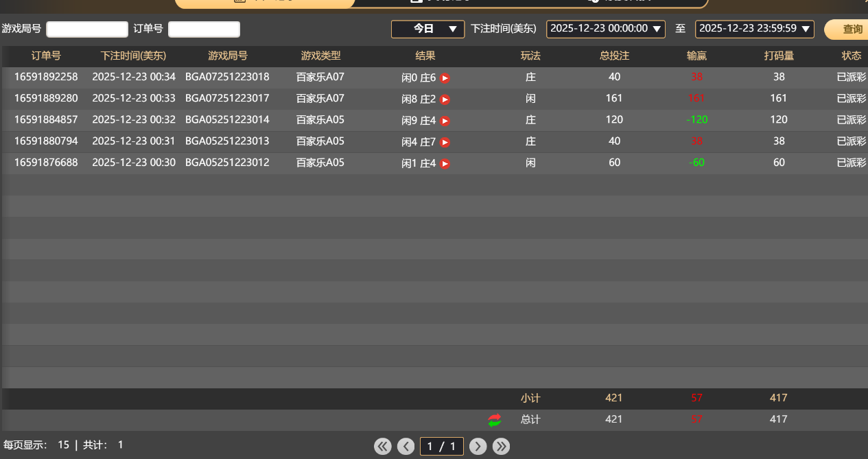Click the red-green refresh arrows icon

pos(495,420)
